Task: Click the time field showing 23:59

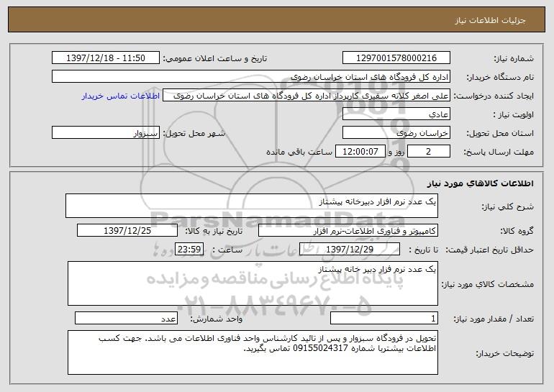Action: coord(189,250)
